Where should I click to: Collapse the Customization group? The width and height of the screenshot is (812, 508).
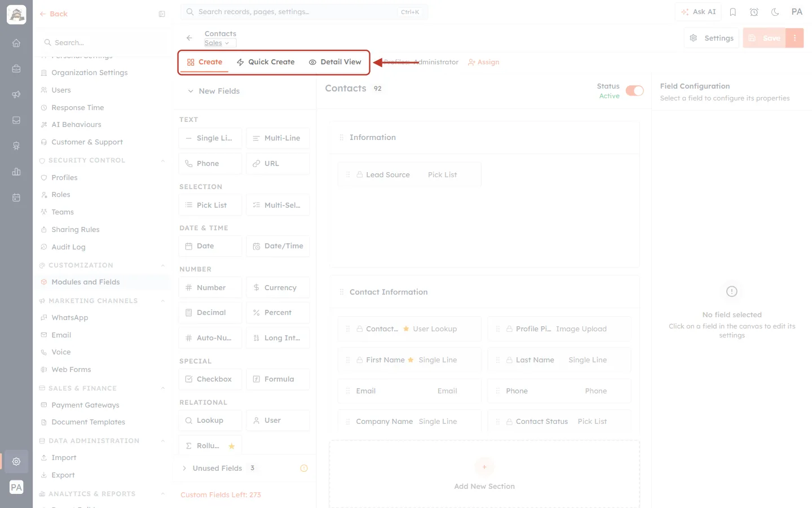[163, 265]
